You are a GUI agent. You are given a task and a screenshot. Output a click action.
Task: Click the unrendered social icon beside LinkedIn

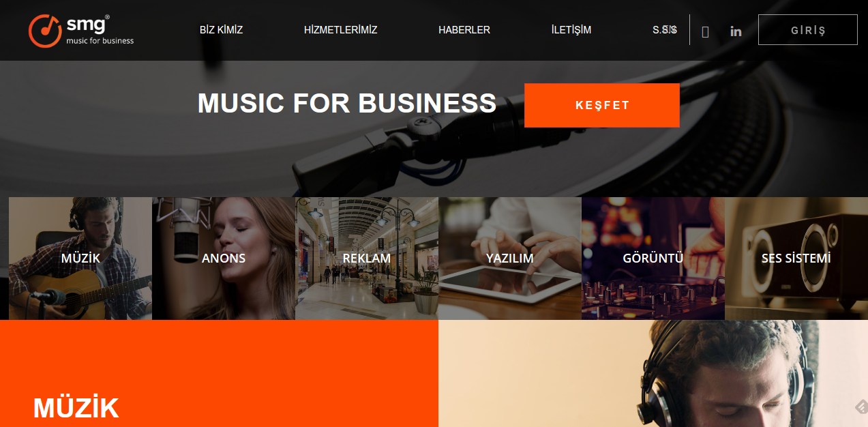click(705, 31)
